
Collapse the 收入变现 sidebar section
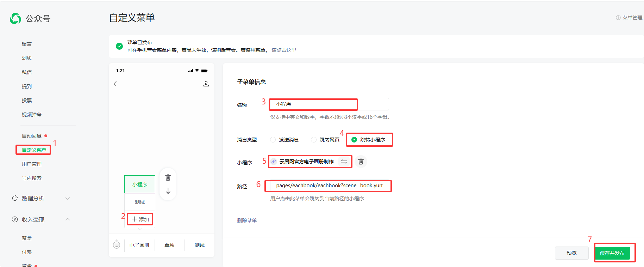(x=68, y=219)
